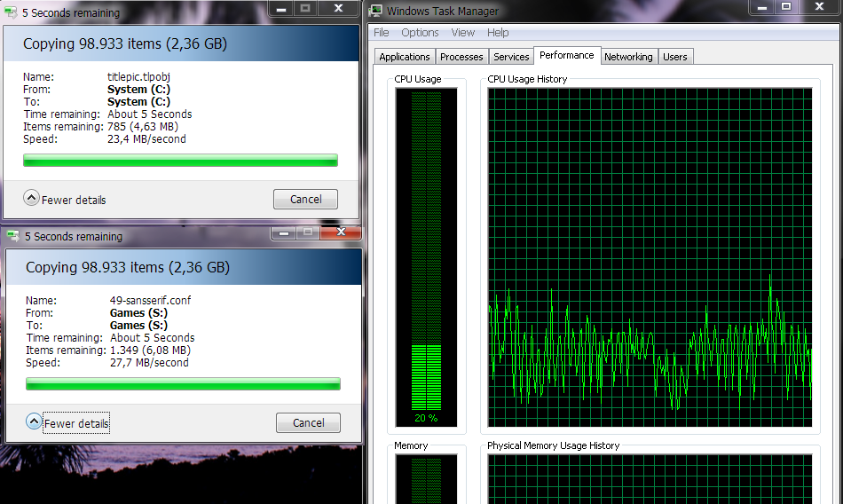Close the Windows Task Manager window

(819, 7)
